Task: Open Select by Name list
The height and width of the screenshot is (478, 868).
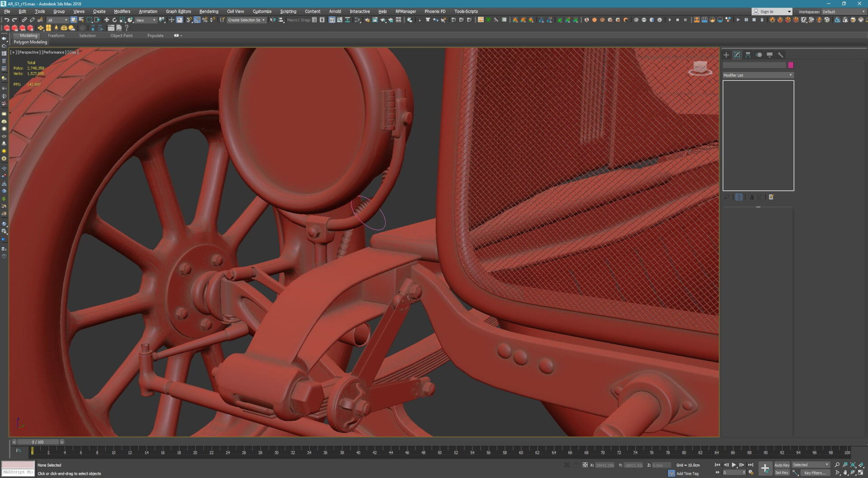Action: pyautogui.click(x=81, y=20)
